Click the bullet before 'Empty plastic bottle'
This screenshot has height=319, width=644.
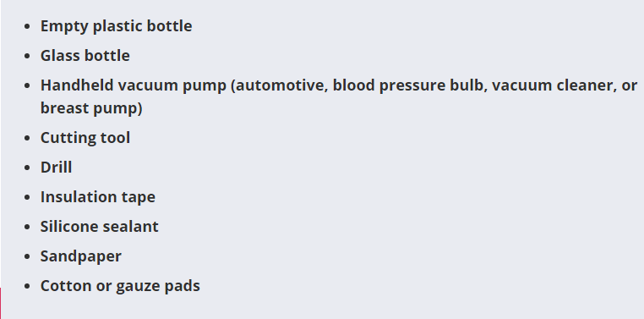(28, 26)
